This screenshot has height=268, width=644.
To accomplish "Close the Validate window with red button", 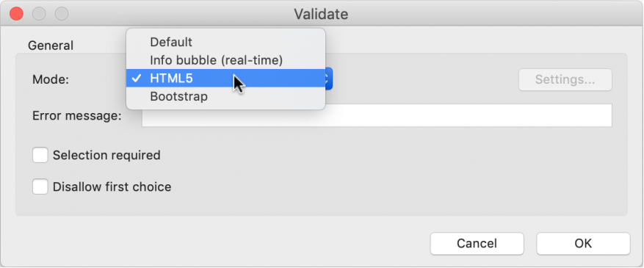I will 16,14.
